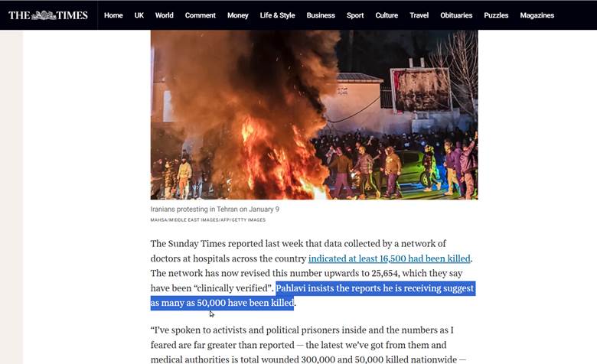Image resolution: width=597 pixels, height=364 pixels.
Task: Open the Culture section
Action: (387, 15)
